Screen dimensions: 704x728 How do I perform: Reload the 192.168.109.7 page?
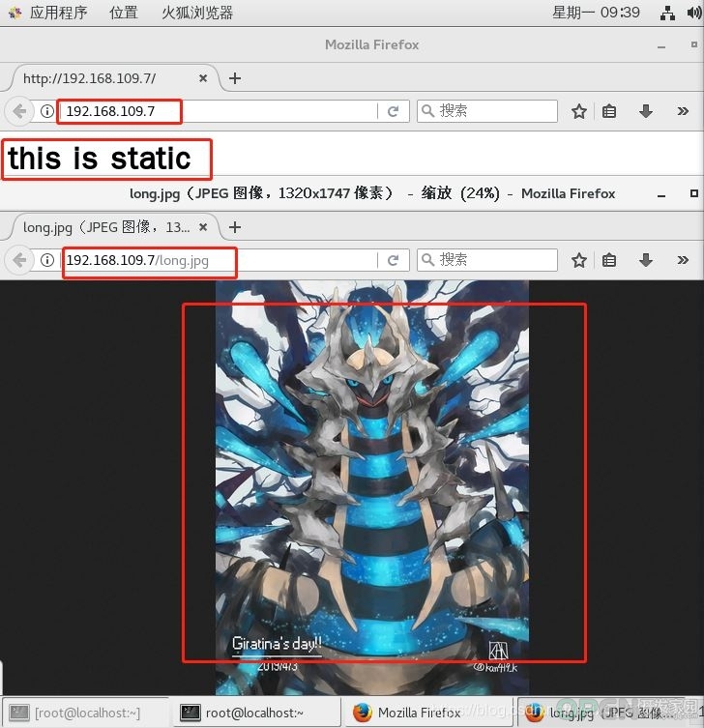pos(394,111)
